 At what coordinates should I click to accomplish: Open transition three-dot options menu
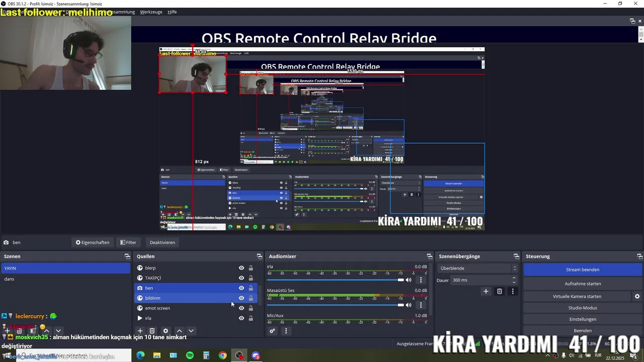tap(513, 291)
